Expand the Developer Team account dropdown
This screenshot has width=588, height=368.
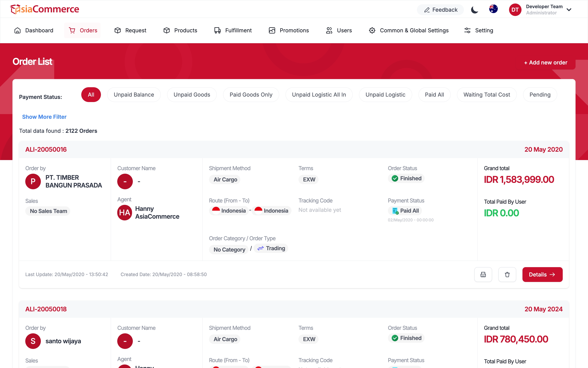click(x=569, y=10)
